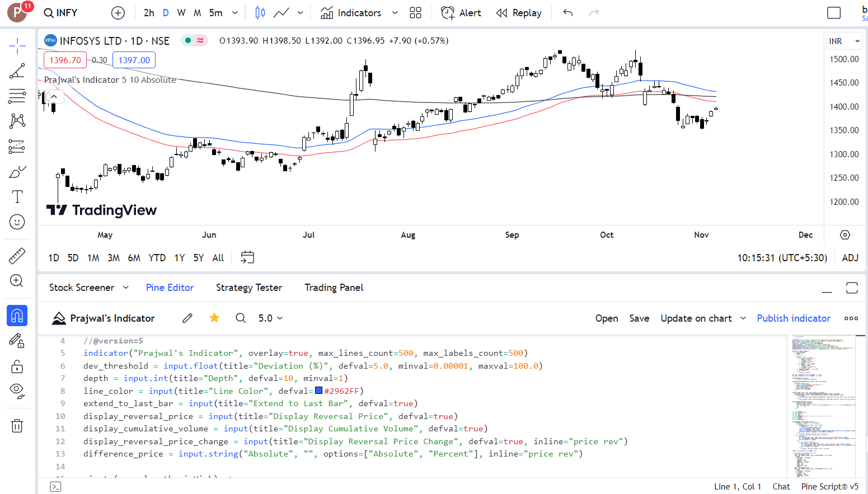868x494 pixels.
Task: Collapse the indicator legend arrow
Action: pos(54,97)
